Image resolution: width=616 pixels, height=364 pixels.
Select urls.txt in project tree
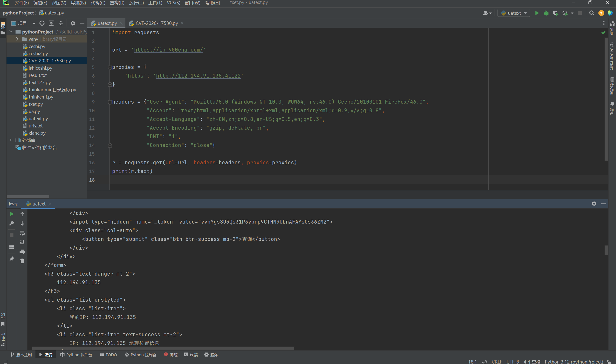[36, 126]
